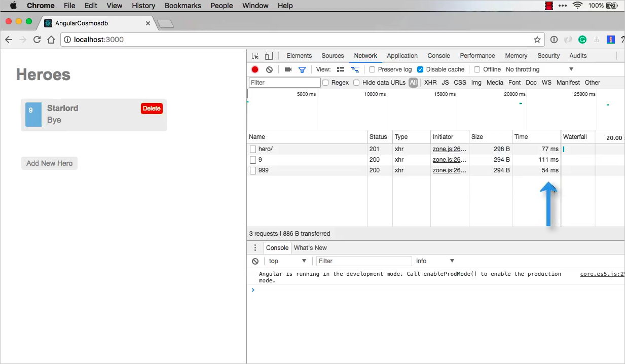Viewport: 625px width, 364px height.
Task: Capture screenshots with the camera icon
Action: [x=288, y=69]
